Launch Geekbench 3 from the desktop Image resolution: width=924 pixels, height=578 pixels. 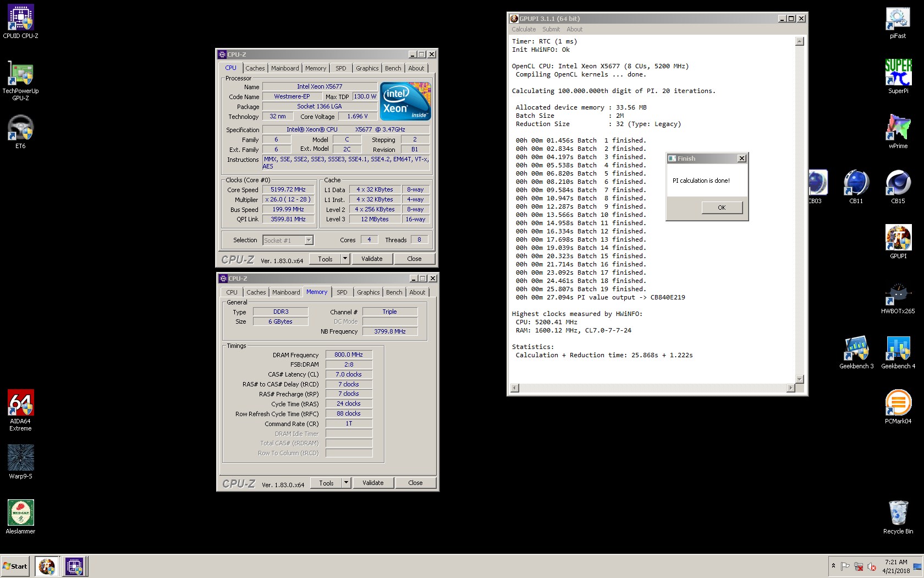coord(856,352)
